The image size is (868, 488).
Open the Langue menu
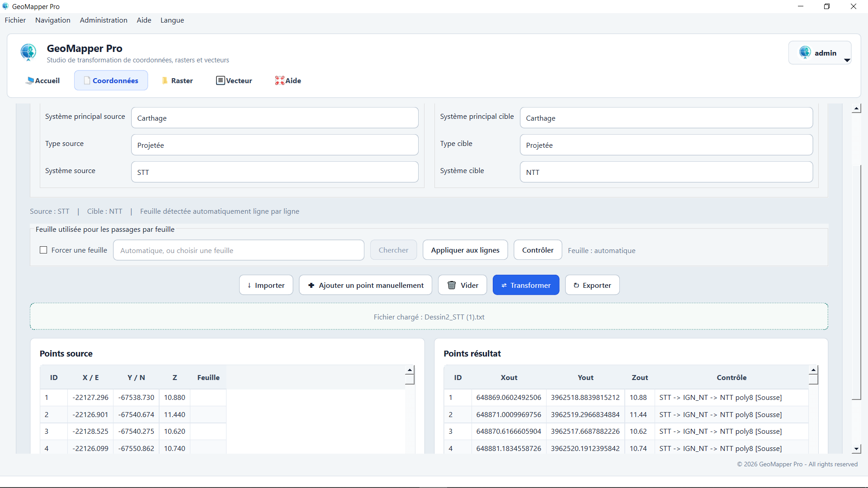tap(172, 20)
